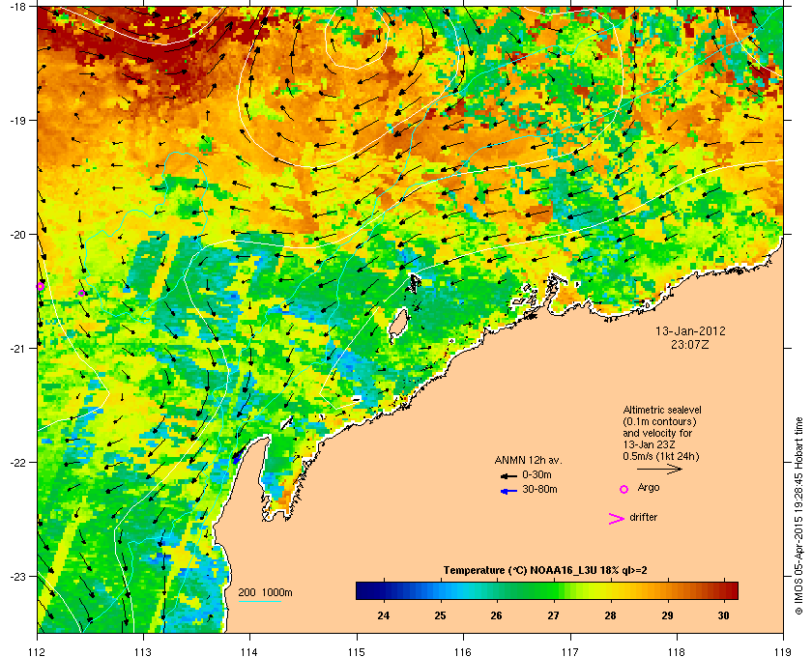Click the 0.5m/s velocity scale arrow
The height and width of the screenshot is (657, 812).
(x=659, y=470)
